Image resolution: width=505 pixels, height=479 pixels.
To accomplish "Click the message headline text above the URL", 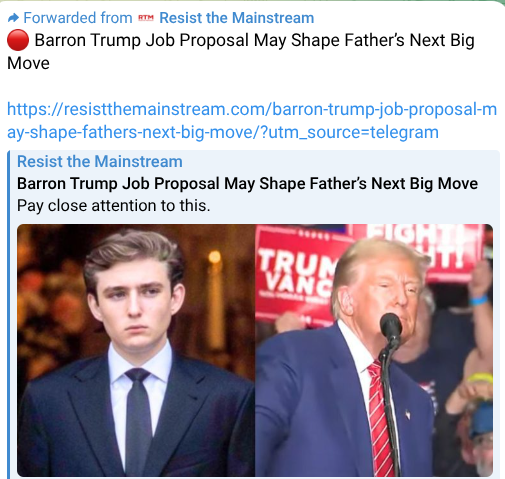I will point(241,51).
